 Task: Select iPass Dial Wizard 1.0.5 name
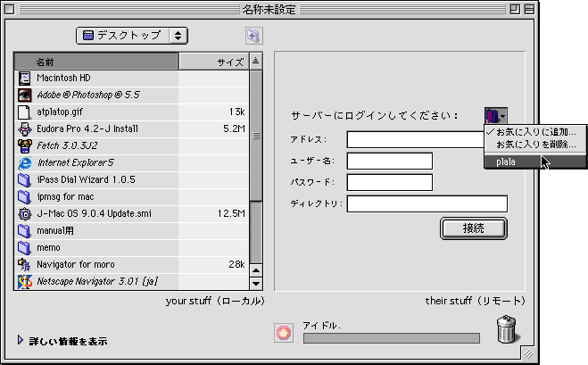86,179
